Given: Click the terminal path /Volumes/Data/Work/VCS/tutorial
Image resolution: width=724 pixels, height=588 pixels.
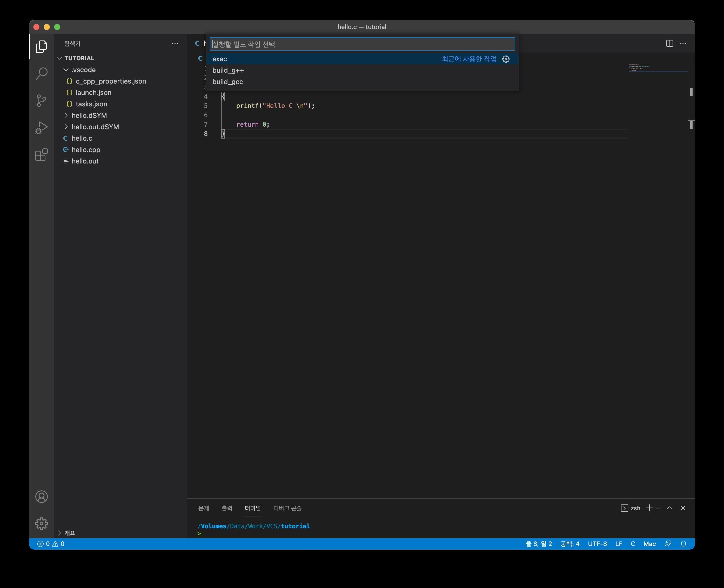Looking at the screenshot, I should [253, 526].
